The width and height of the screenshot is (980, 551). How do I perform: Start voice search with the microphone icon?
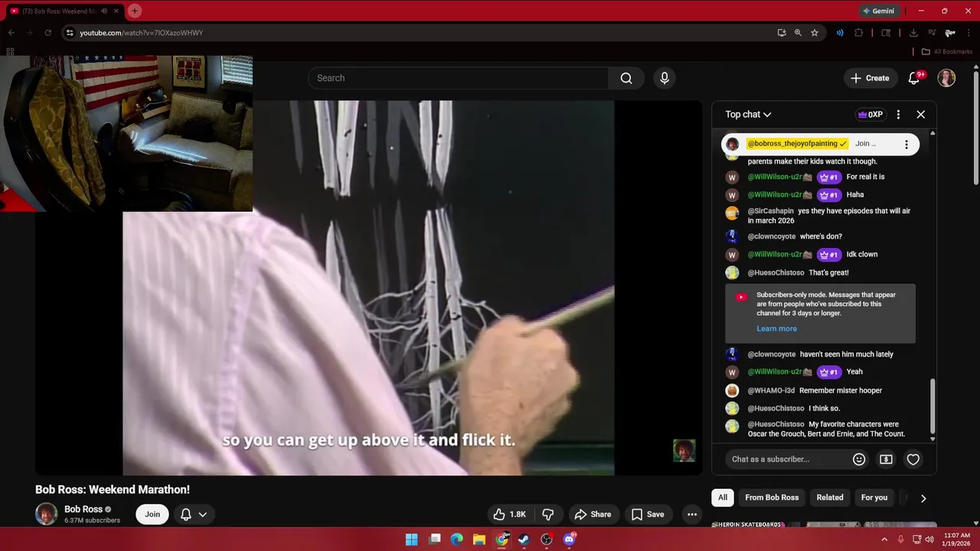[x=665, y=78]
